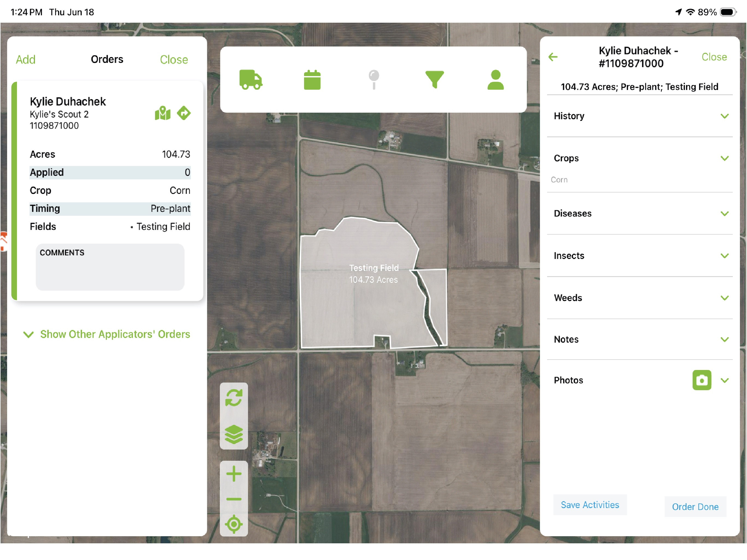Zoom in on the map
The height and width of the screenshot is (560, 747).
coord(234,474)
